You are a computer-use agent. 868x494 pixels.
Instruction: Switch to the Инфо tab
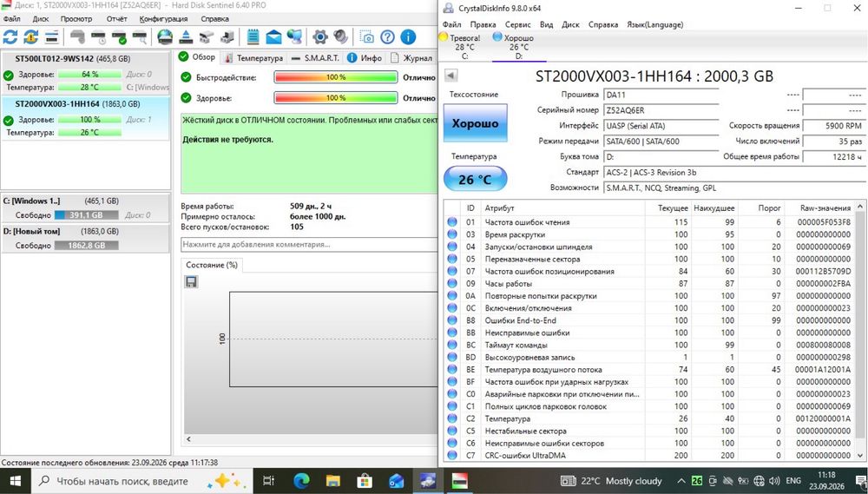click(x=365, y=57)
